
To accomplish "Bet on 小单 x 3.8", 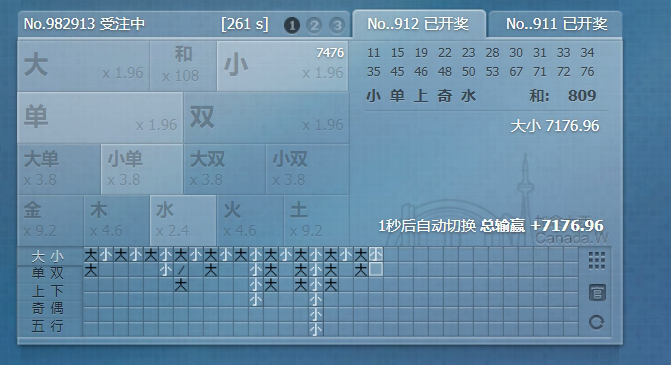I will click(x=142, y=169).
